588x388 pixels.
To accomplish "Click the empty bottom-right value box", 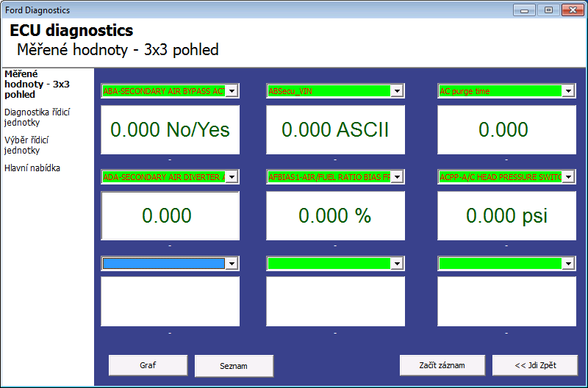I will [506, 301].
